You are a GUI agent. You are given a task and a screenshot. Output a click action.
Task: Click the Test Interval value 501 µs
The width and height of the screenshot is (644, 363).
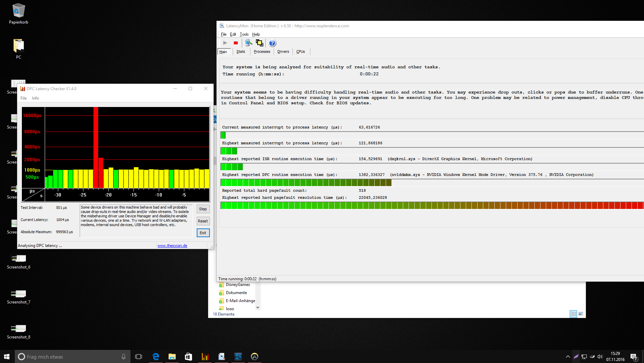[62, 208]
